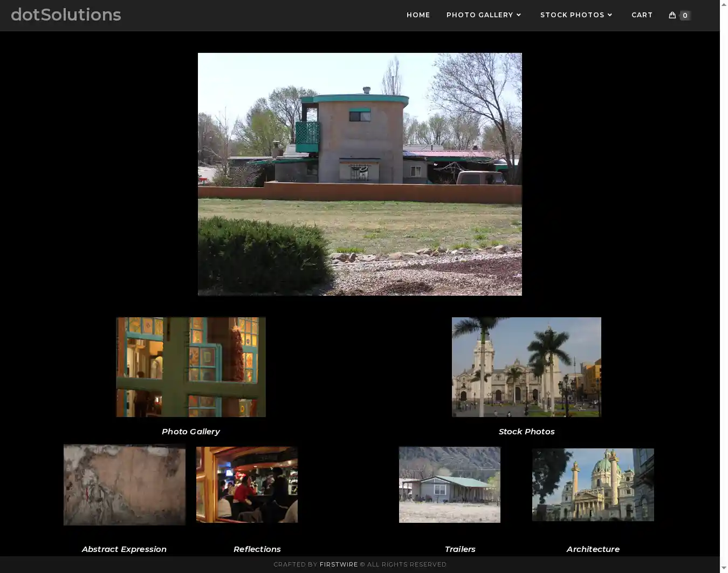
Task: Expand the Photo Gallery dropdown chevron
Action: pyautogui.click(x=519, y=15)
